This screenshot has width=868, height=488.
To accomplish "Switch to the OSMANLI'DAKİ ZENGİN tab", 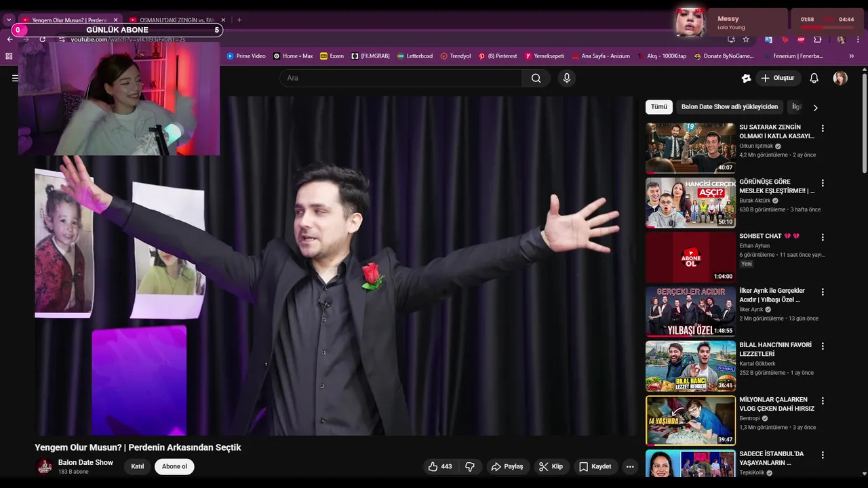I will pos(176,20).
